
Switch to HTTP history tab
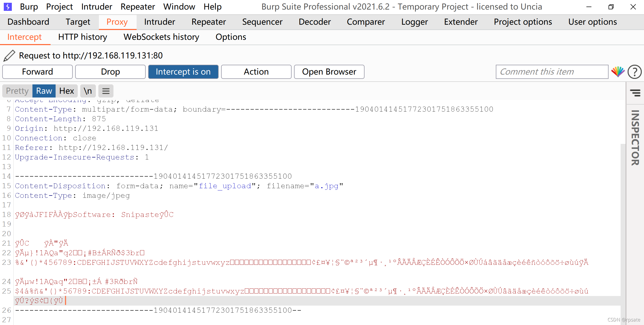(83, 37)
